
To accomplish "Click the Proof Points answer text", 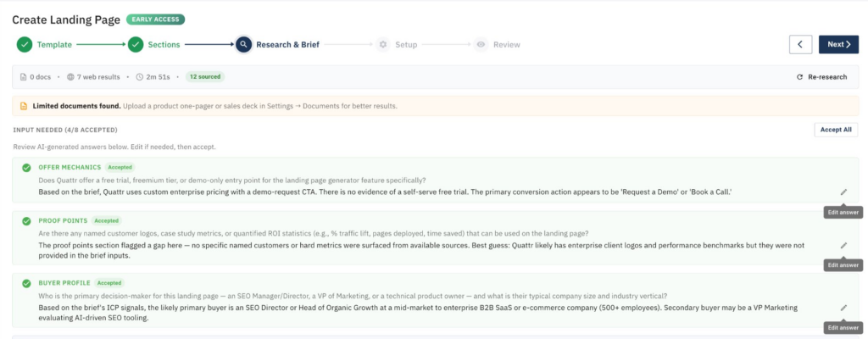I will [x=421, y=250].
